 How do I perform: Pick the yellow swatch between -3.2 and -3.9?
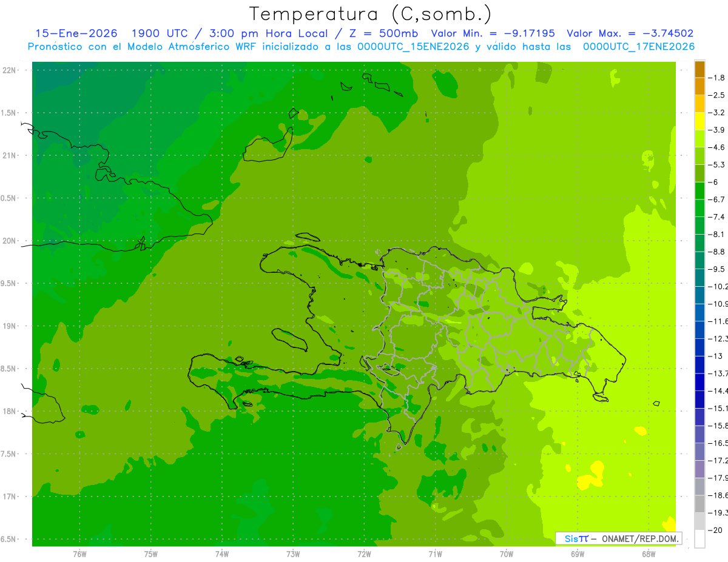coord(699,121)
